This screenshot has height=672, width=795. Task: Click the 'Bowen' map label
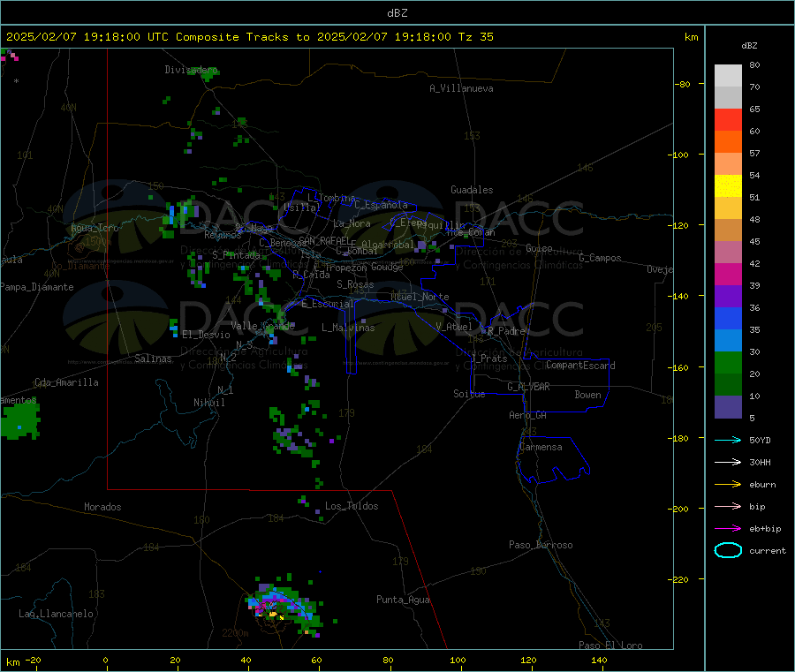[588, 394]
